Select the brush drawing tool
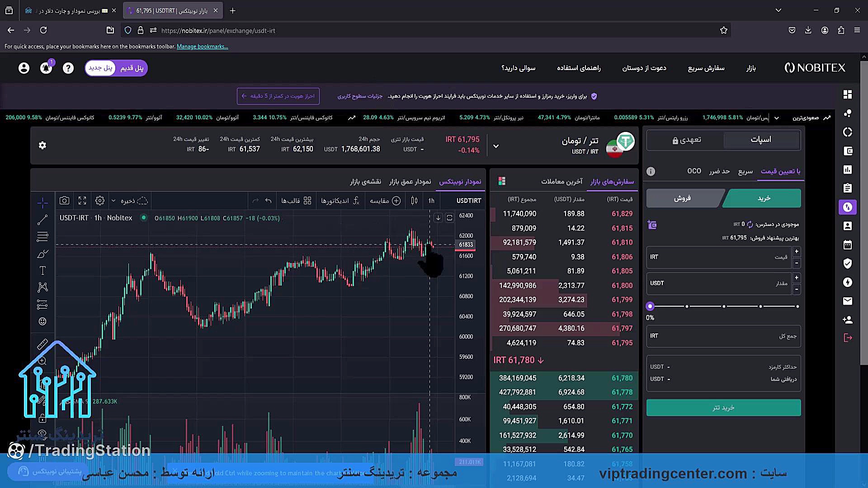Image resolution: width=868 pixels, height=488 pixels. pyautogui.click(x=42, y=254)
